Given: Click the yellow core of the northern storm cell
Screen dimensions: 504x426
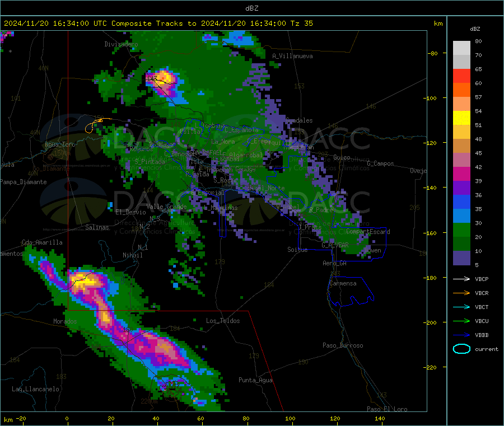Looking at the screenshot, I should (x=164, y=77).
